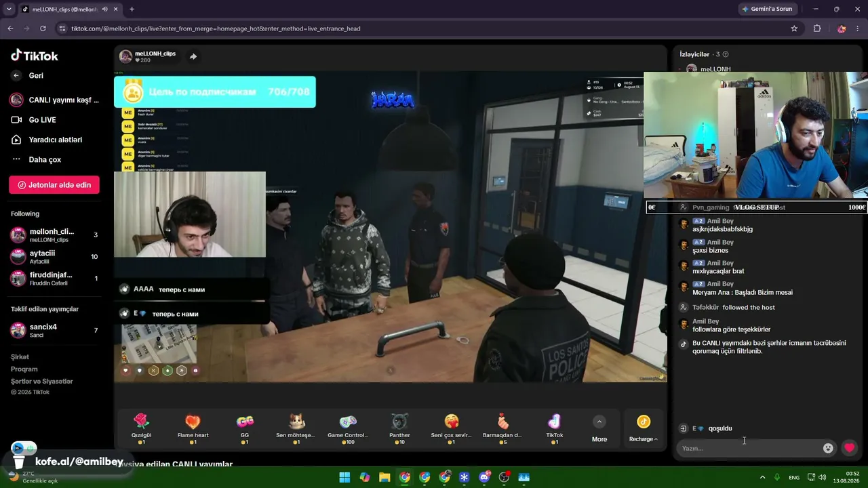This screenshot has height=488, width=868.
Task: Send the Qızılgül rose gift
Action: (x=141, y=428)
